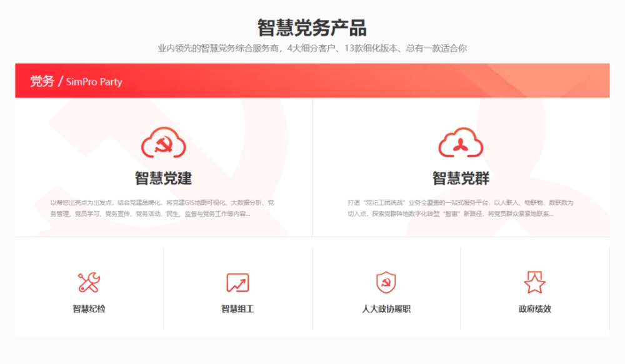Click the 政府绩效 star badge icon
The width and height of the screenshot is (625, 364).
[x=534, y=283]
